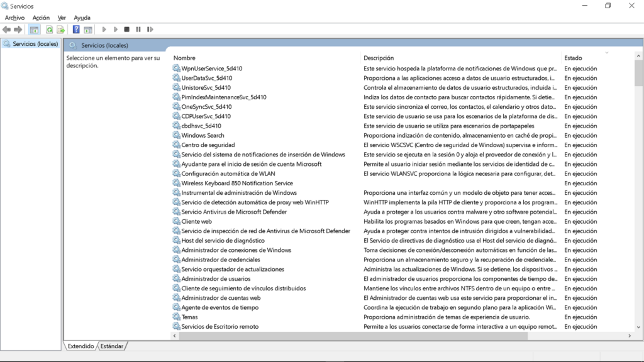Click En ejecución status of Windows Search row
Screen dimensions: 644x362
pos(580,136)
